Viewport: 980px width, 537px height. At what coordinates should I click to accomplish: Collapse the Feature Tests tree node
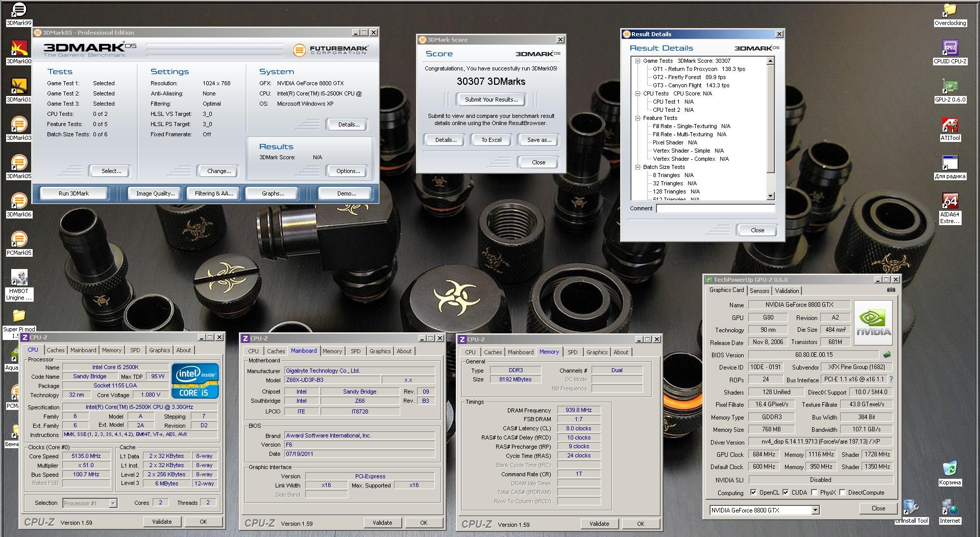click(x=638, y=118)
